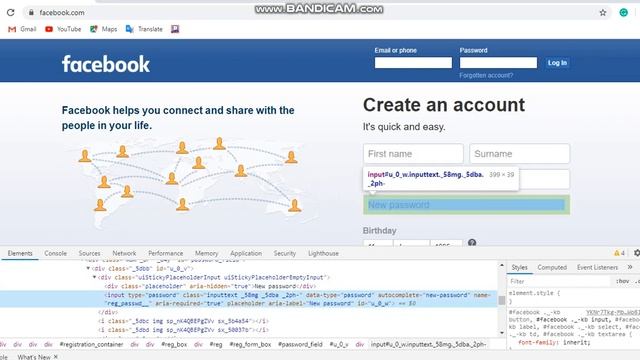Select the i class _5dbc element line
This screenshot has height=360, width=640.
(x=183, y=321)
